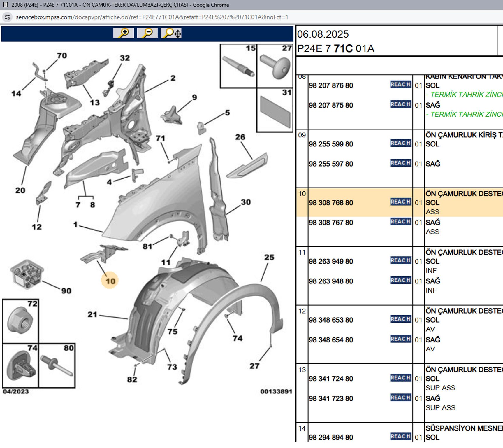
Task: Click REACH badge for part 98 341 723 80
Action: coord(400,398)
